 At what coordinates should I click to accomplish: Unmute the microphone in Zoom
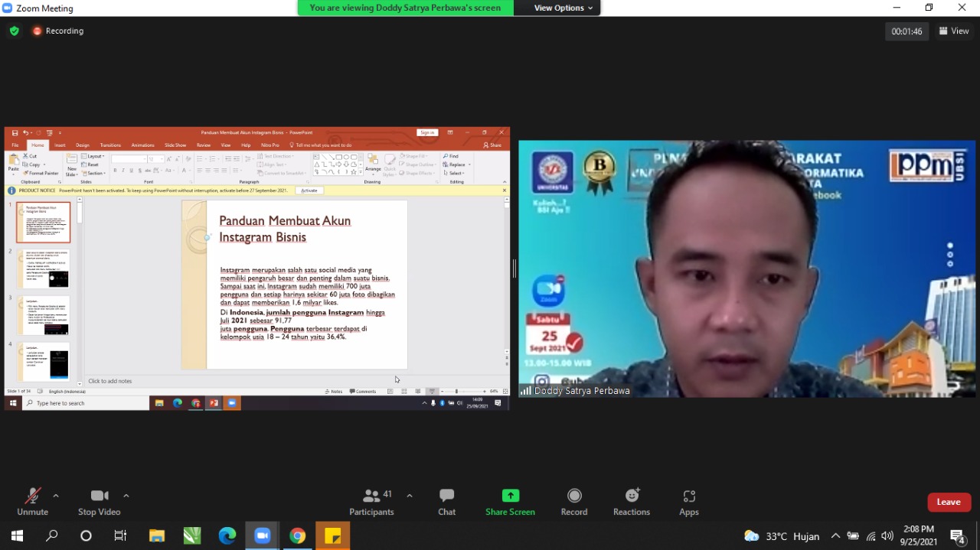[32, 502]
